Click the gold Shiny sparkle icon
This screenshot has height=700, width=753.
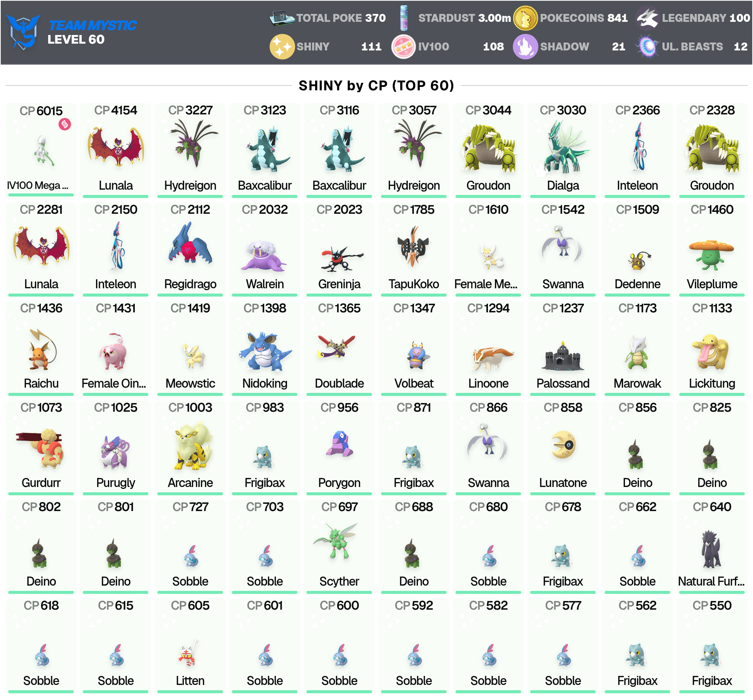(282, 47)
